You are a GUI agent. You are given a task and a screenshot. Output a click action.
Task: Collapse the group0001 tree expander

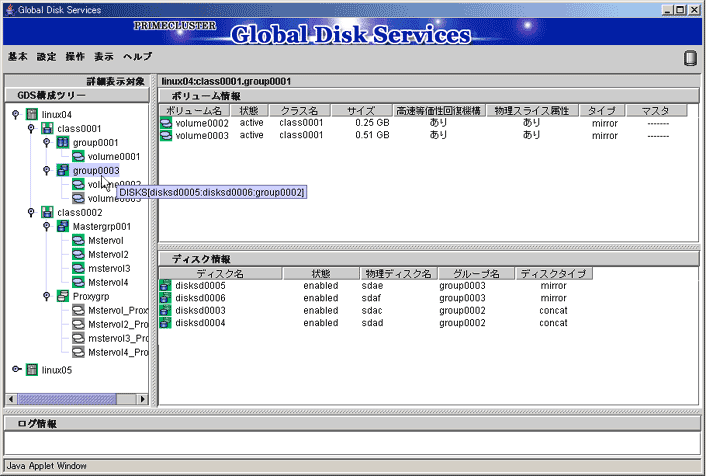tap(46, 142)
